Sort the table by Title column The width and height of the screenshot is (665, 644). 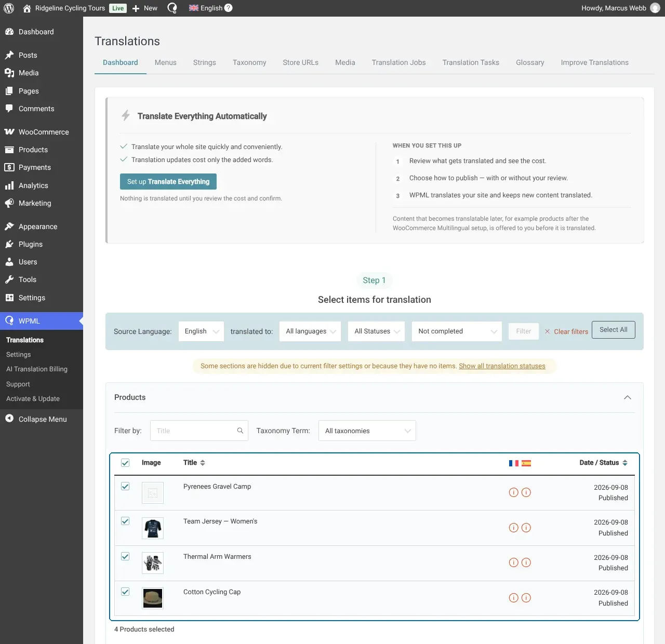point(194,463)
